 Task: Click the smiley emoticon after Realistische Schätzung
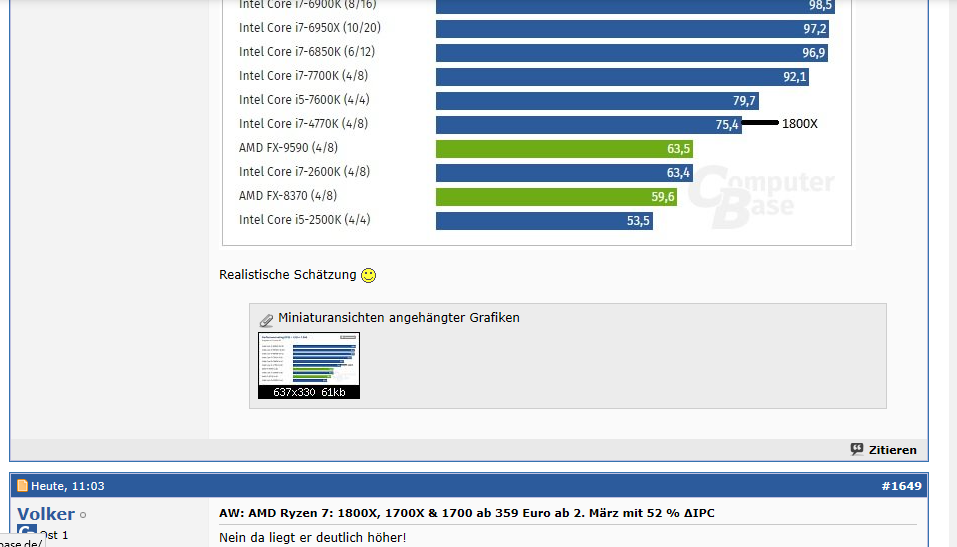369,275
